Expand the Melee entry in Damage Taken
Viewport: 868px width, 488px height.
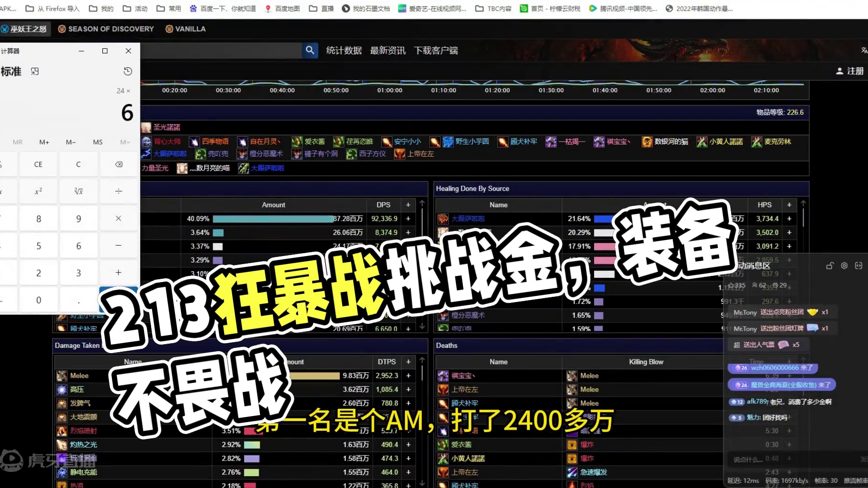(x=408, y=375)
